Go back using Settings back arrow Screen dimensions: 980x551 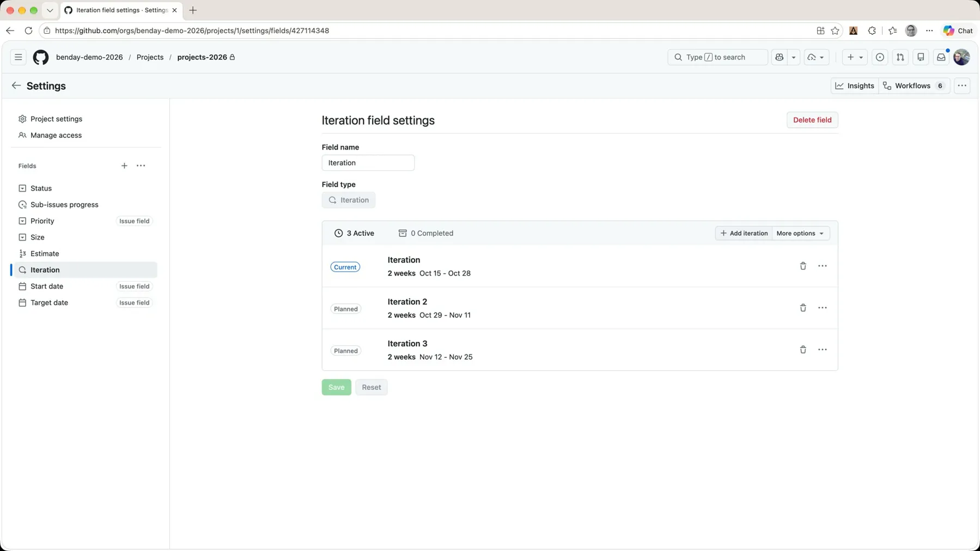click(x=16, y=85)
